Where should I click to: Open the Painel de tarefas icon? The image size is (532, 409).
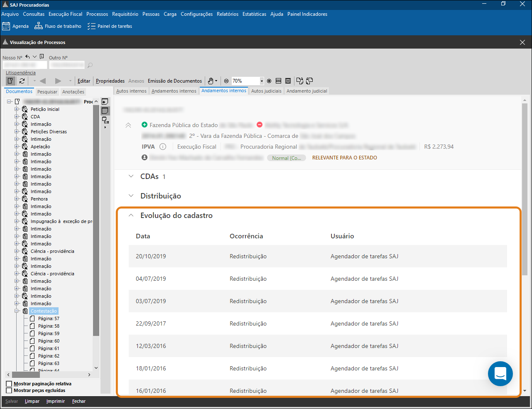tap(91, 26)
